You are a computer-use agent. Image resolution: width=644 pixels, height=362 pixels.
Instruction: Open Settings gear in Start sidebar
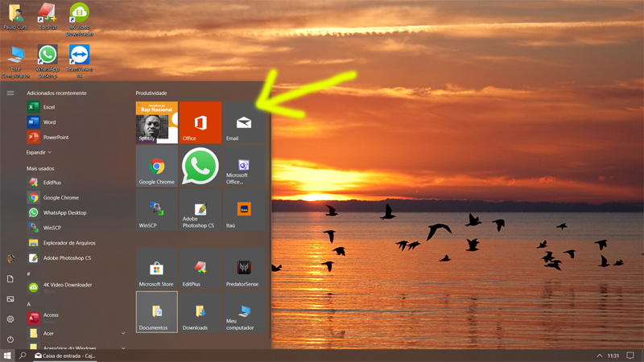point(10,319)
